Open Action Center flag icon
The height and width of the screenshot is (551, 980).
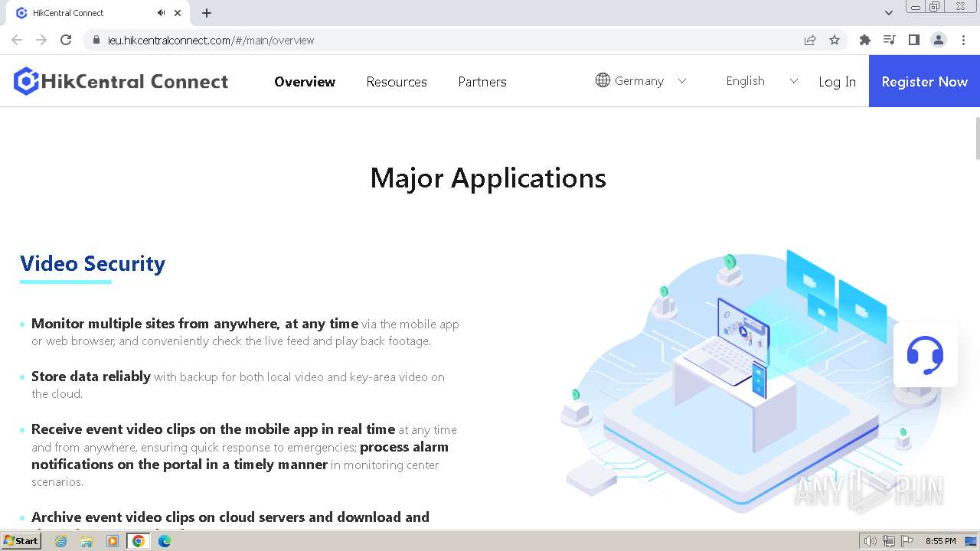click(x=906, y=541)
